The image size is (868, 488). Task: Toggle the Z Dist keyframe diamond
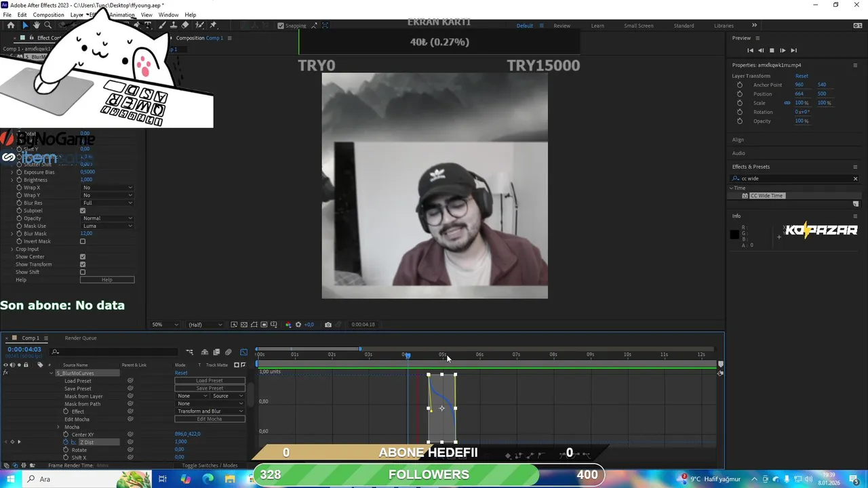coord(12,442)
